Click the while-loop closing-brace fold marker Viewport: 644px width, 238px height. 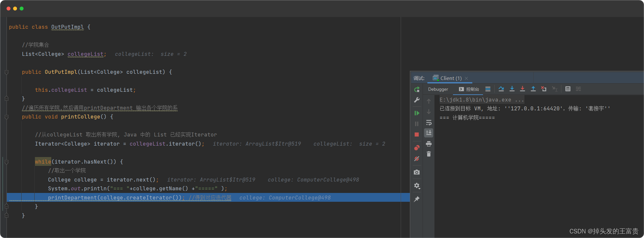pyautogui.click(x=7, y=206)
